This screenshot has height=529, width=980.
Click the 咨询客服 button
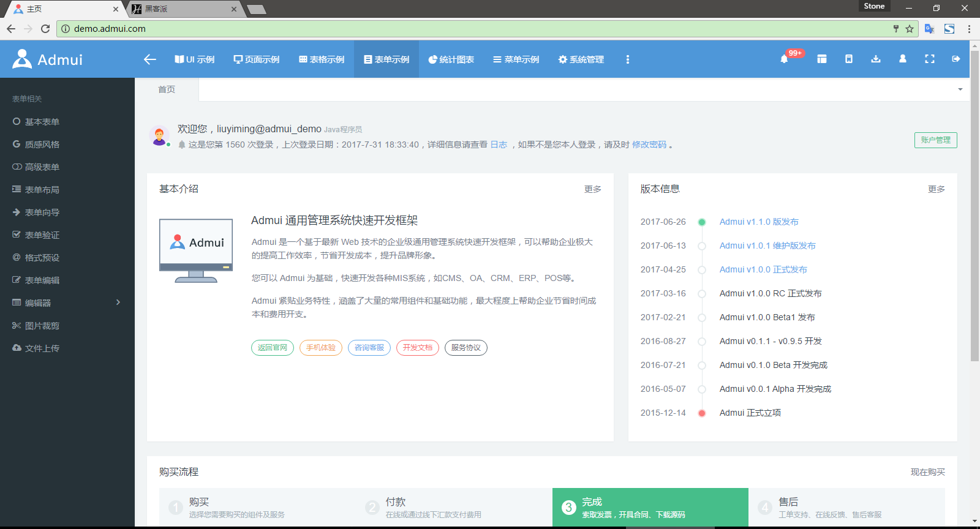369,348
